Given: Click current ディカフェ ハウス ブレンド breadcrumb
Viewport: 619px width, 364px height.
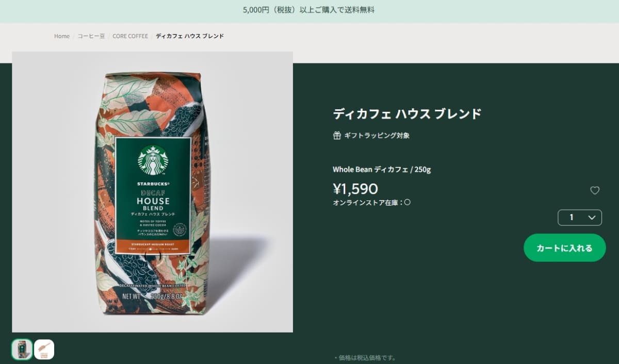Looking at the screenshot, I should (x=190, y=36).
